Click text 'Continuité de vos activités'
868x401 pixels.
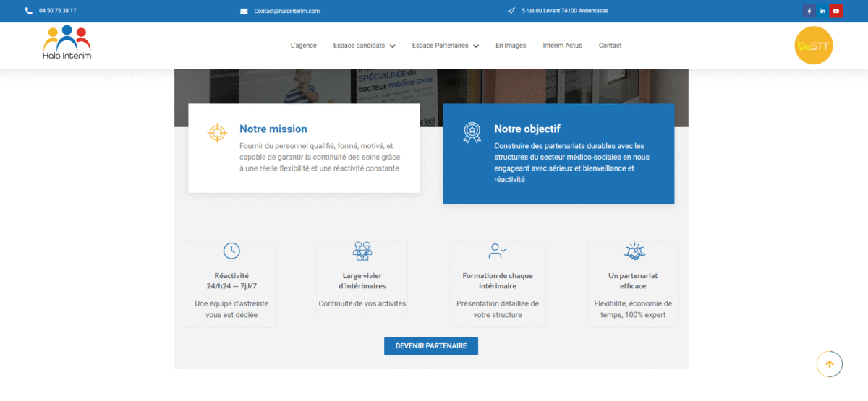pos(362,303)
